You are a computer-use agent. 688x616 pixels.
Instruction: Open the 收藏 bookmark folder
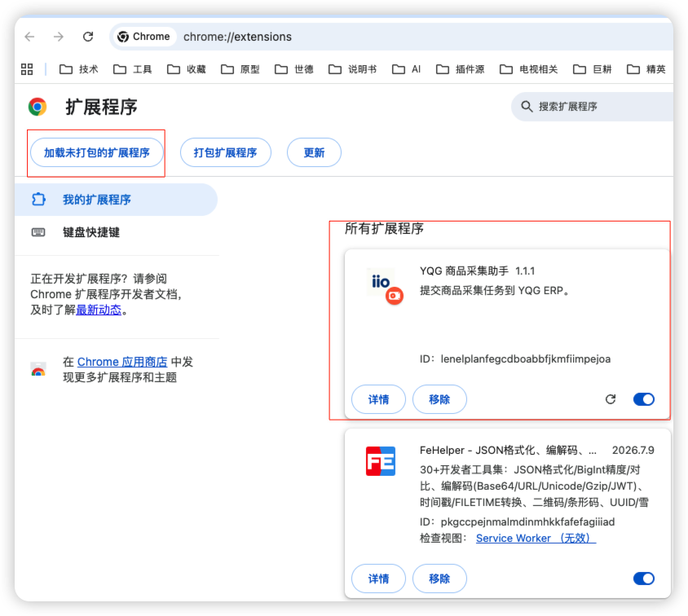point(187,69)
